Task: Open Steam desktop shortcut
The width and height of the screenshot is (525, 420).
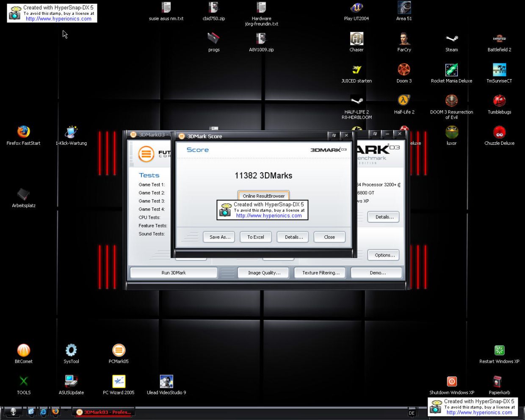Action: tap(452, 39)
